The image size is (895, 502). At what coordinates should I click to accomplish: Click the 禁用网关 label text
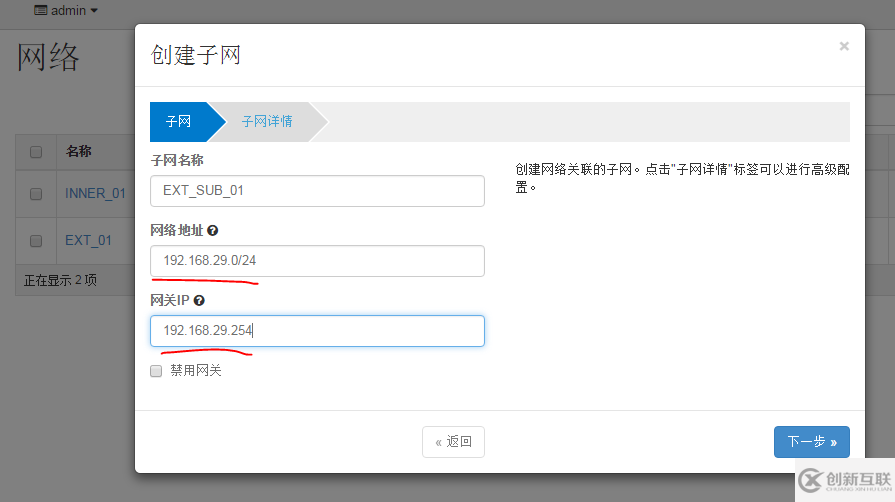[x=196, y=371]
